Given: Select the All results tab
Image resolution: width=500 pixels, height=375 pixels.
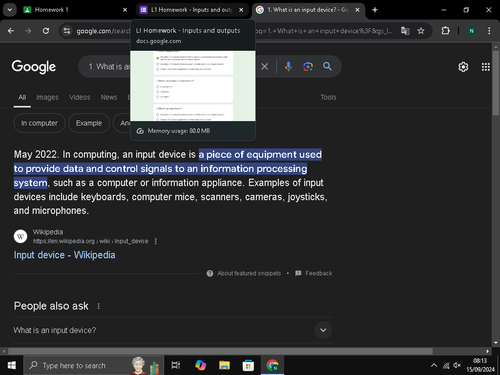Looking at the screenshot, I should 22,97.
